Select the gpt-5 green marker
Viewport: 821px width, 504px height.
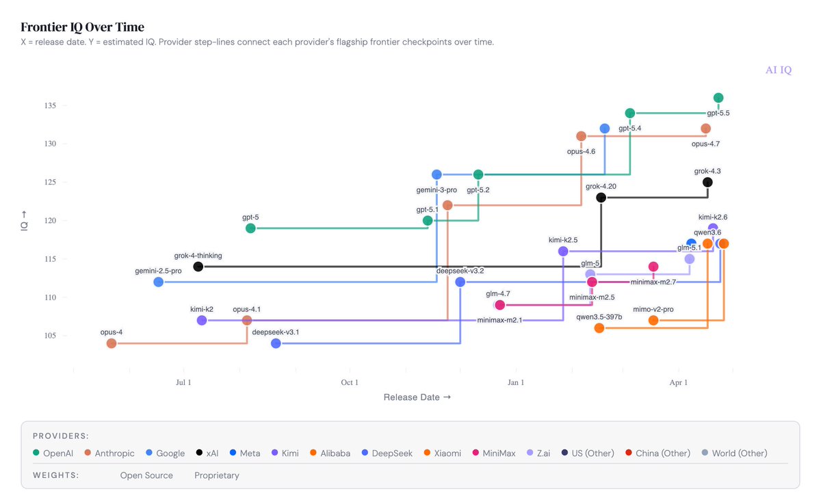coord(250,228)
